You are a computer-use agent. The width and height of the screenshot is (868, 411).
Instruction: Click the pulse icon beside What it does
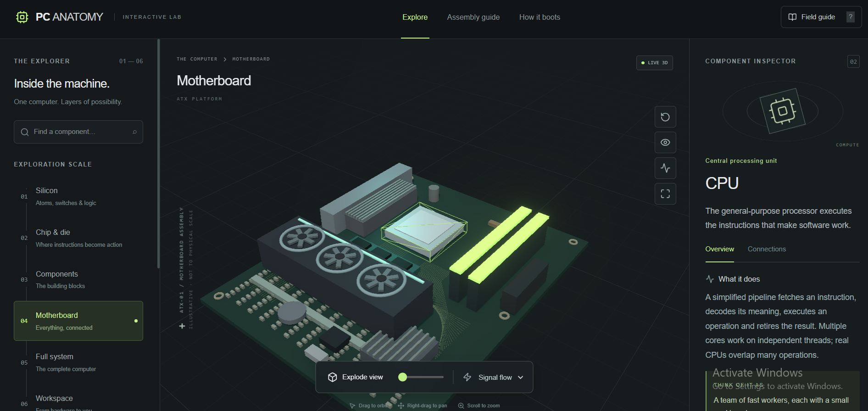coord(710,279)
